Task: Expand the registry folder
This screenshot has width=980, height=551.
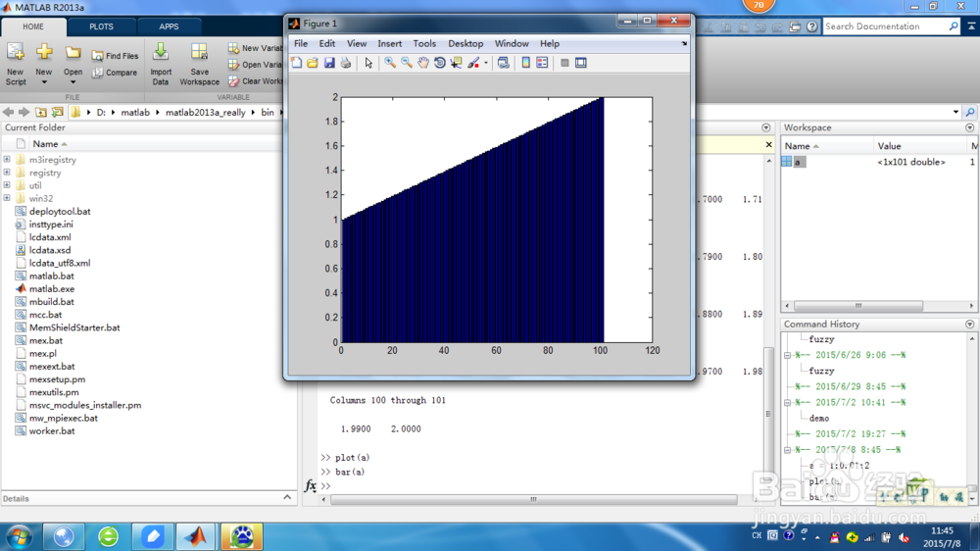Action: [x=7, y=172]
